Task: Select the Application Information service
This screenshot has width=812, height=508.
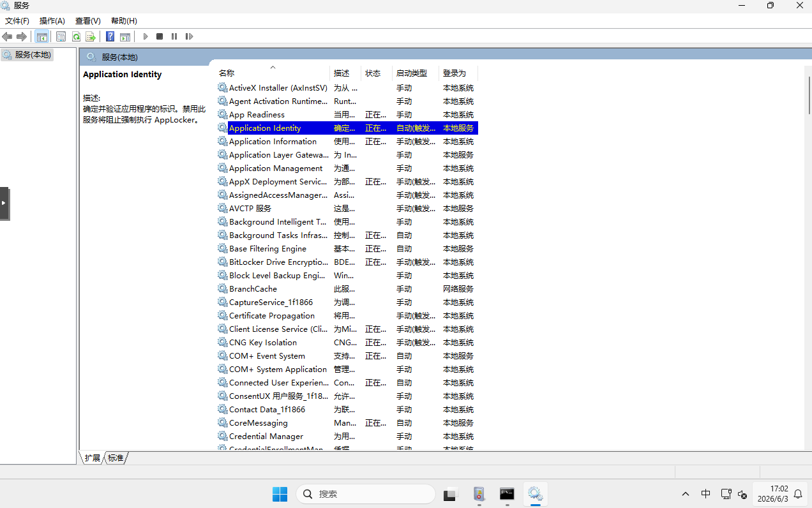Action: coord(347,141)
